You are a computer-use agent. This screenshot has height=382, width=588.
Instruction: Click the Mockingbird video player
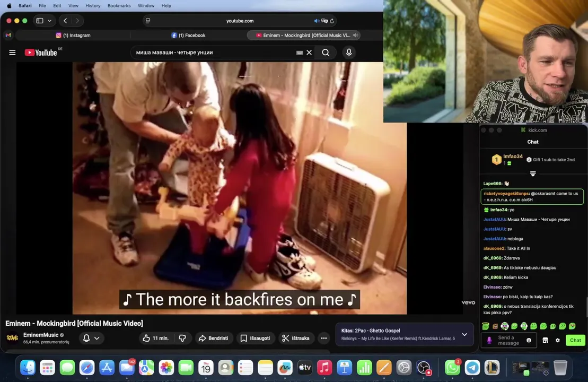pos(239,188)
